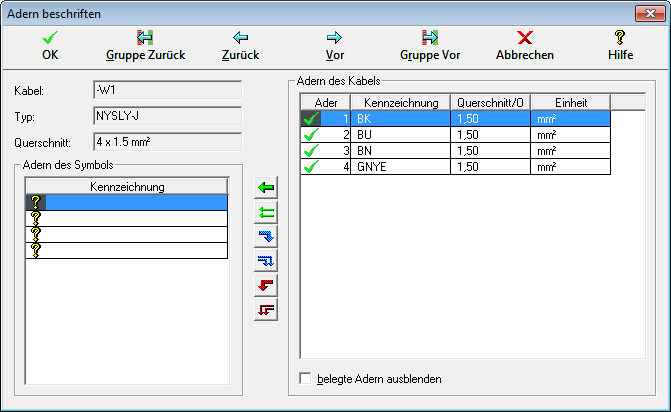Cancel dialog with Abbrechen
Image resolution: width=671 pixels, height=412 pixels.
(525, 46)
